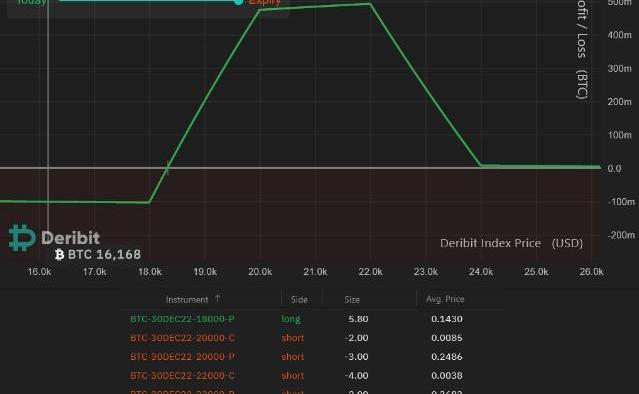
Task: Sort table by Side column header
Action: 299,299
